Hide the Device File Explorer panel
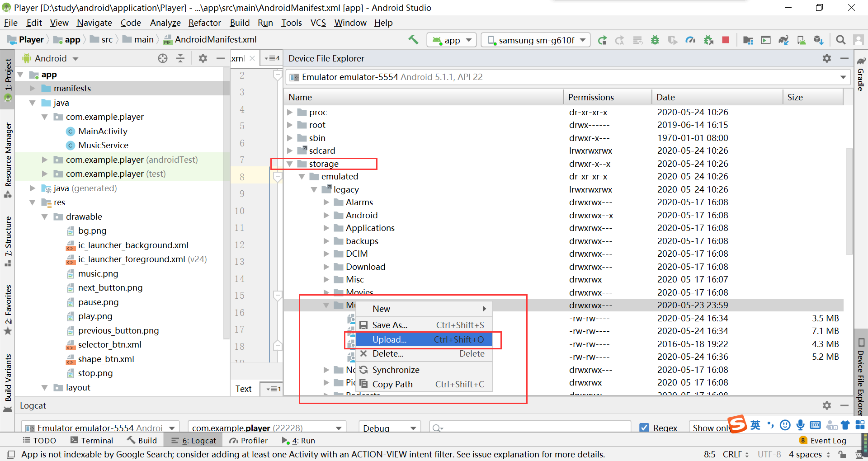The image size is (868, 461). [x=844, y=58]
